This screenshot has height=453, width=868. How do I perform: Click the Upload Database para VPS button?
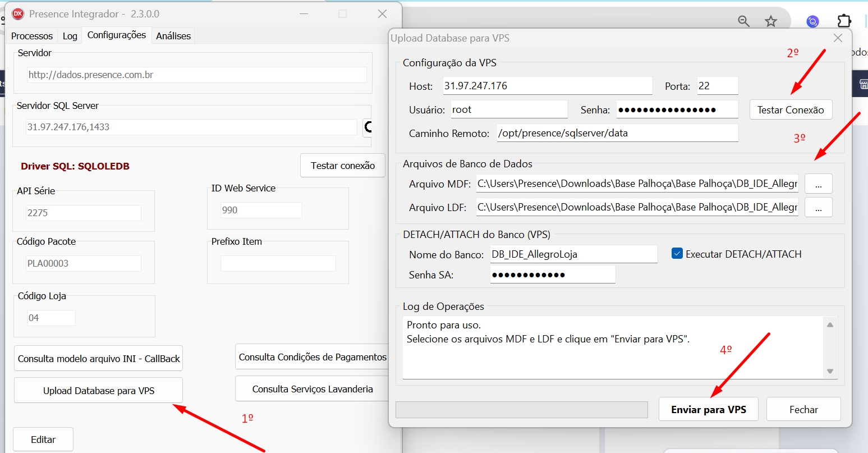(98, 391)
